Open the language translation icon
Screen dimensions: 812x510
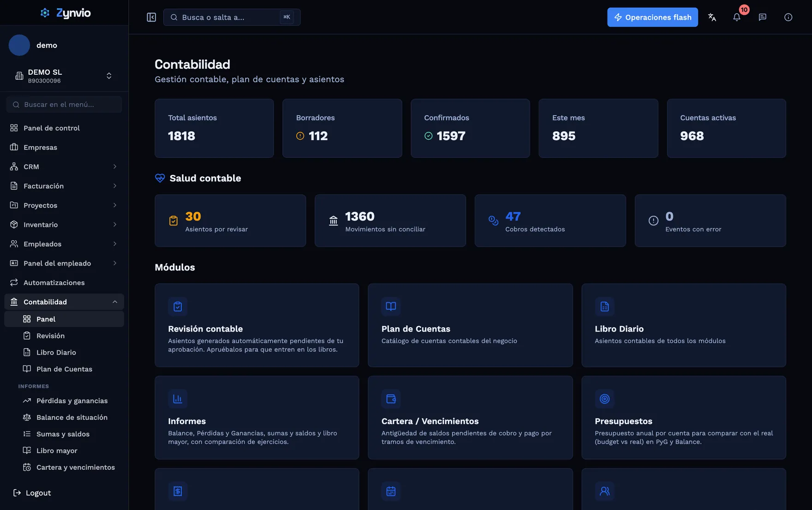click(712, 17)
